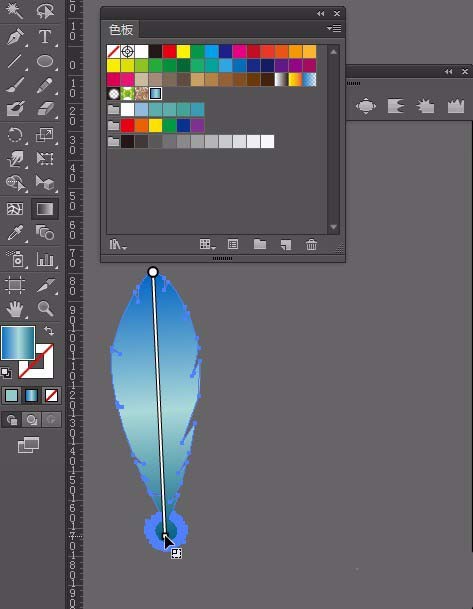Select the Gradient tool
The image size is (473, 609).
coord(45,209)
